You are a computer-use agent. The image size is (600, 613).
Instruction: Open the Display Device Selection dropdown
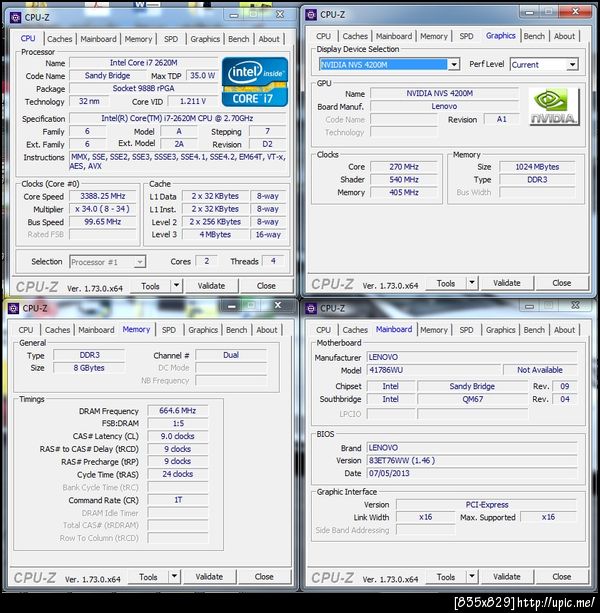pos(453,65)
